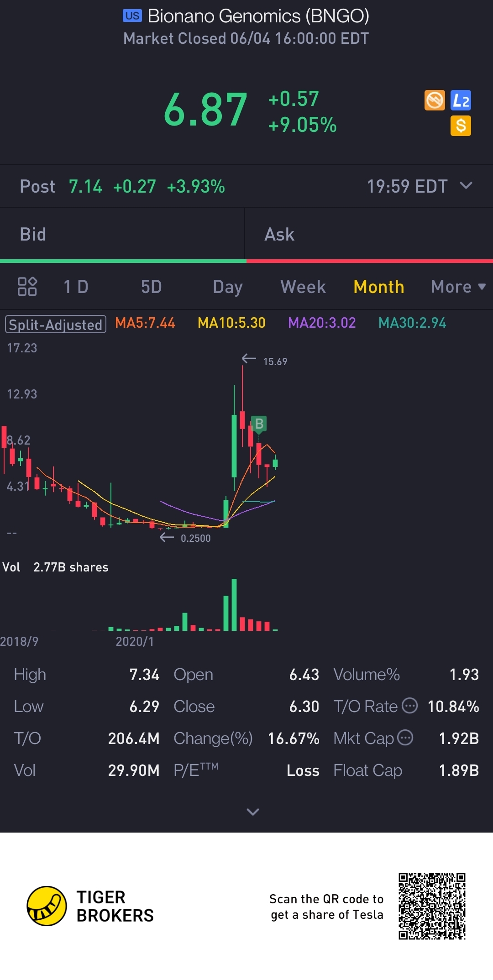Tap the Volume% 1.93 value
Image resolution: width=493 pixels, height=980 pixels.
(x=464, y=674)
